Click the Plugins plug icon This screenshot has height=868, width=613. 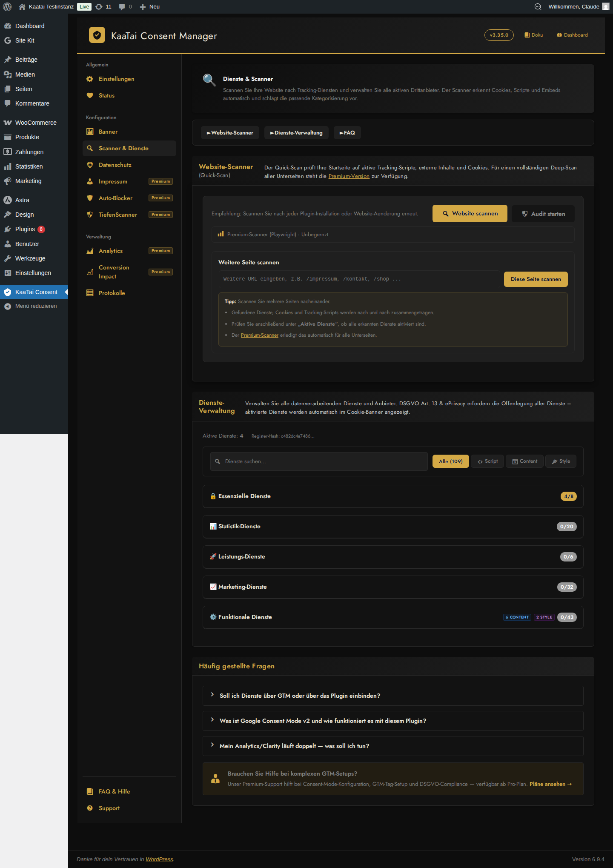coord(8,229)
